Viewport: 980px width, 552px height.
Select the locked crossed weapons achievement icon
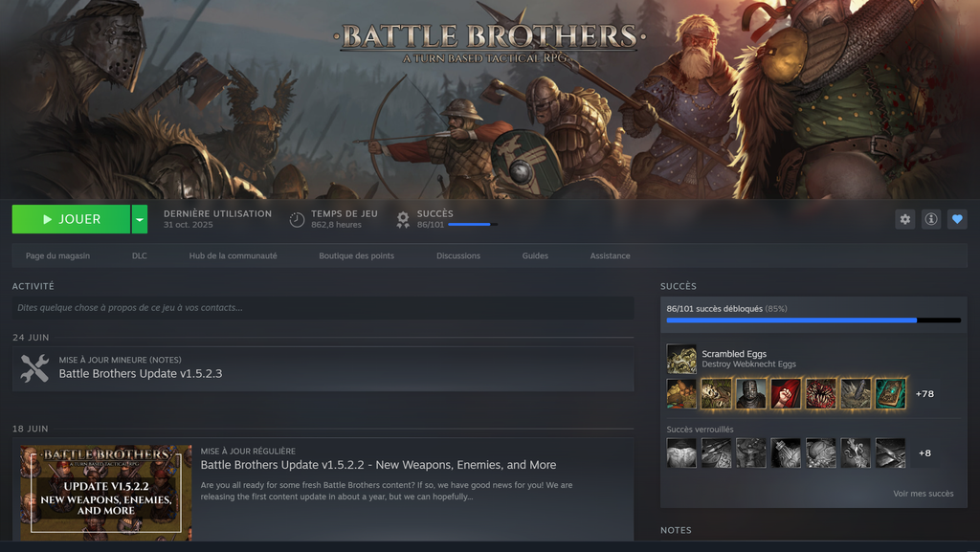click(716, 453)
